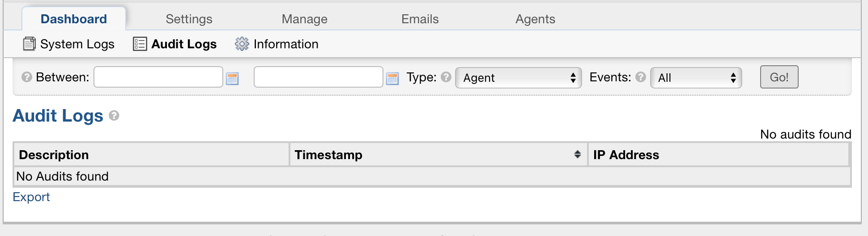The width and height of the screenshot is (868, 236).
Task: Open the Events dropdown showing All
Action: [696, 78]
